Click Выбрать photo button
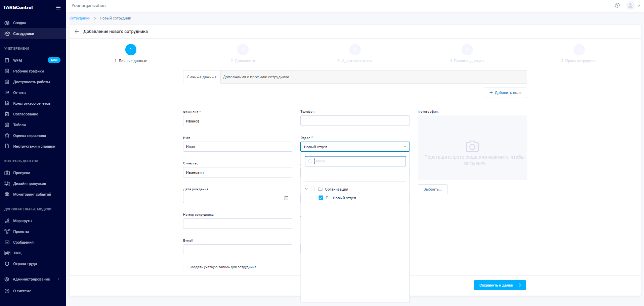The height and width of the screenshot is (306, 644). pos(433,189)
